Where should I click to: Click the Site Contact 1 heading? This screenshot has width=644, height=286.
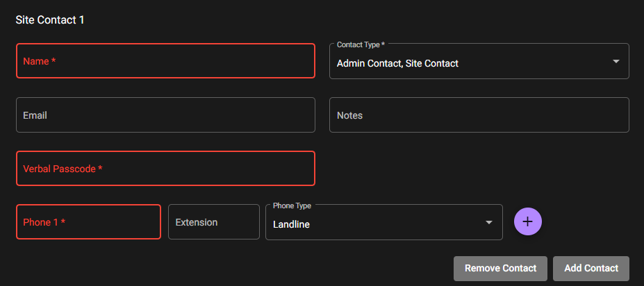point(50,19)
